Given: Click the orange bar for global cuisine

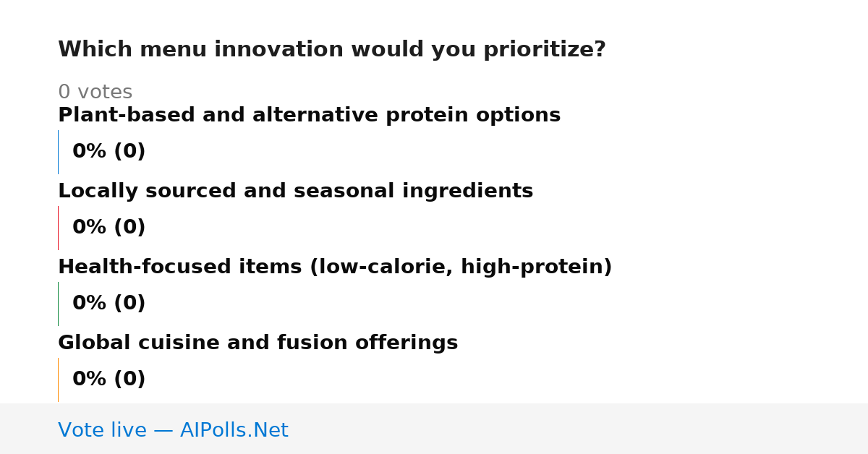Looking at the screenshot, I should (x=58, y=380).
